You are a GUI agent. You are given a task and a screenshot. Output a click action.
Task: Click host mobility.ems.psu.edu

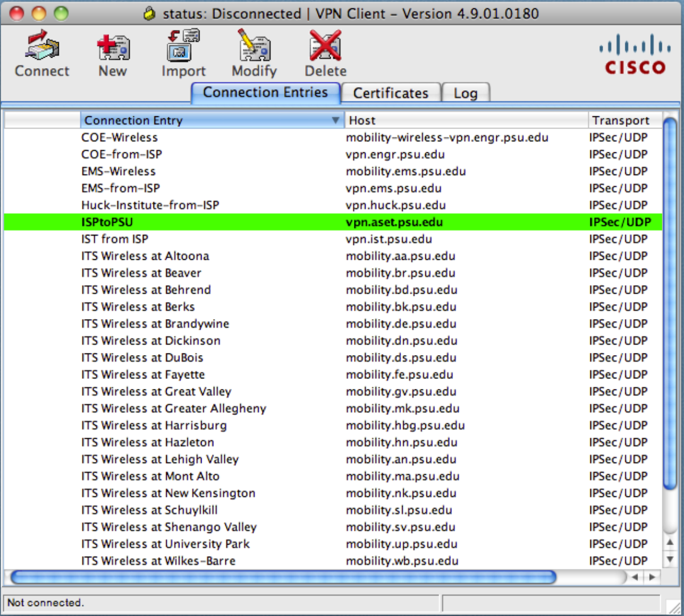click(406, 171)
